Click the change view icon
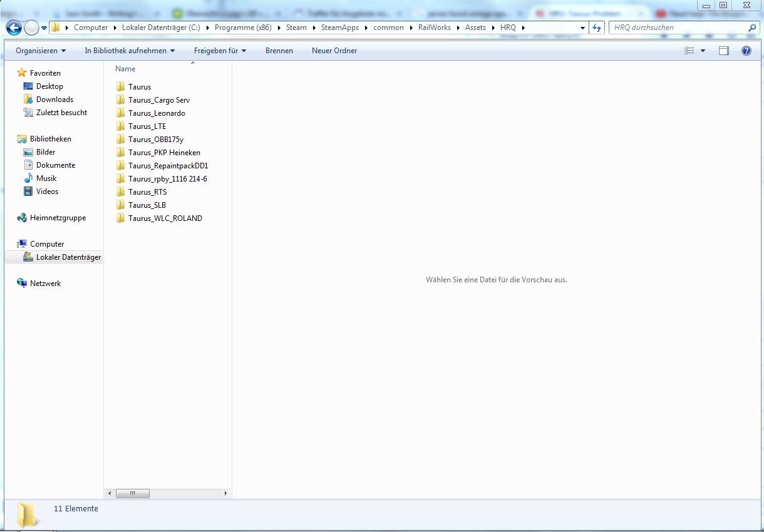764x532 pixels. (689, 51)
